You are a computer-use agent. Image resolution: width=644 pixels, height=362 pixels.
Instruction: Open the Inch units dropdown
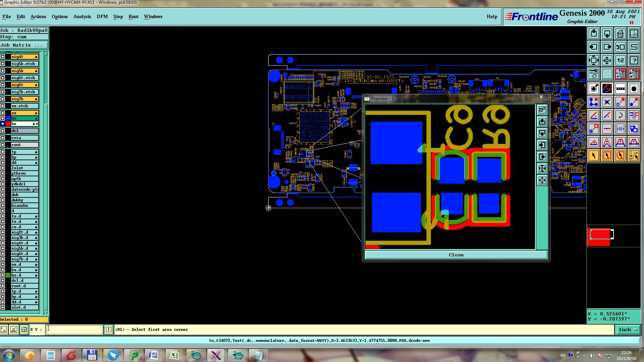(x=628, y=330)
